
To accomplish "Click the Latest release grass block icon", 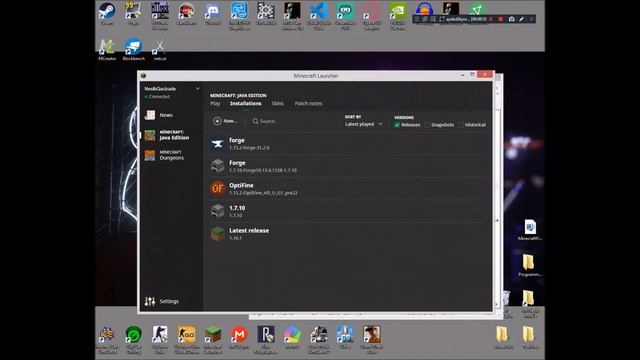I will point(218,233).
